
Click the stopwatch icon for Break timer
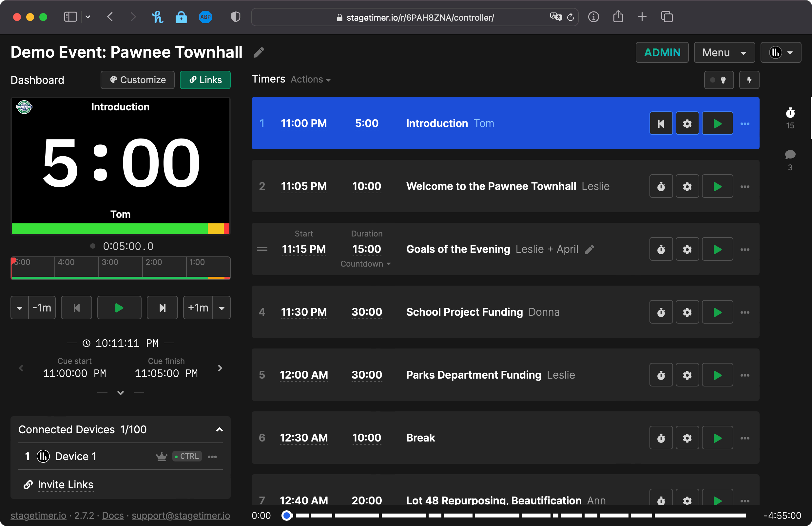(661, 439)
